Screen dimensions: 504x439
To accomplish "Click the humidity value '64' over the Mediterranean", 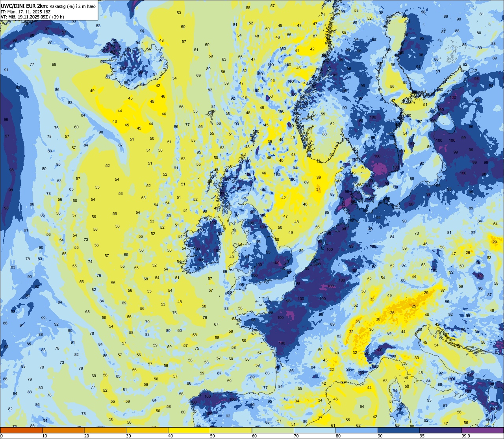I will pos(362,407).
